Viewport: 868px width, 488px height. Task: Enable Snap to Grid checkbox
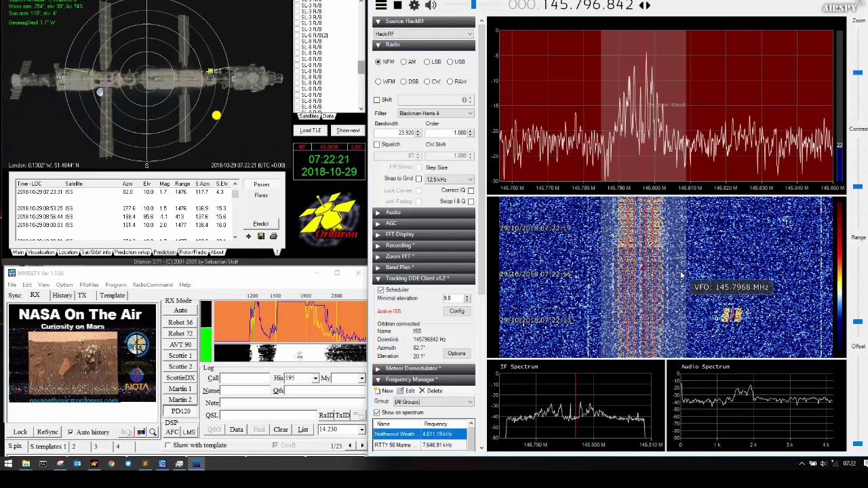[x=418, y=179]
